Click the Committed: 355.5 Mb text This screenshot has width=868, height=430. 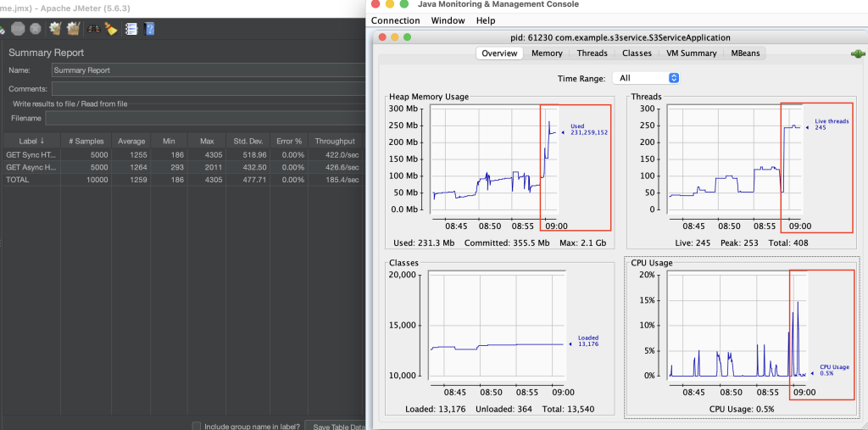507,243
